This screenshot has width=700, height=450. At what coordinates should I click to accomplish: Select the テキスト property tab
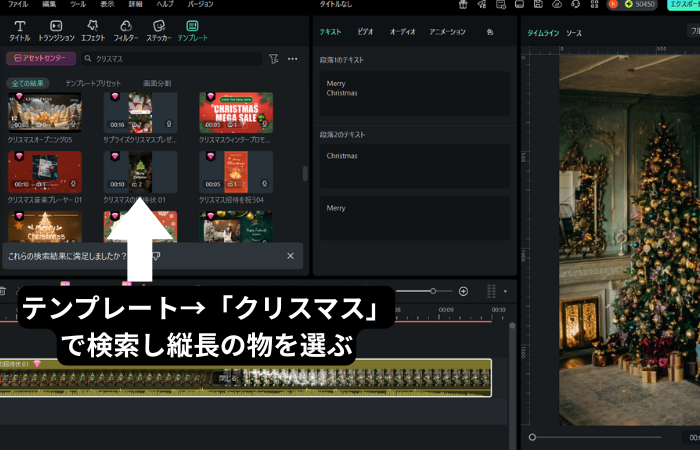point(330,32)
